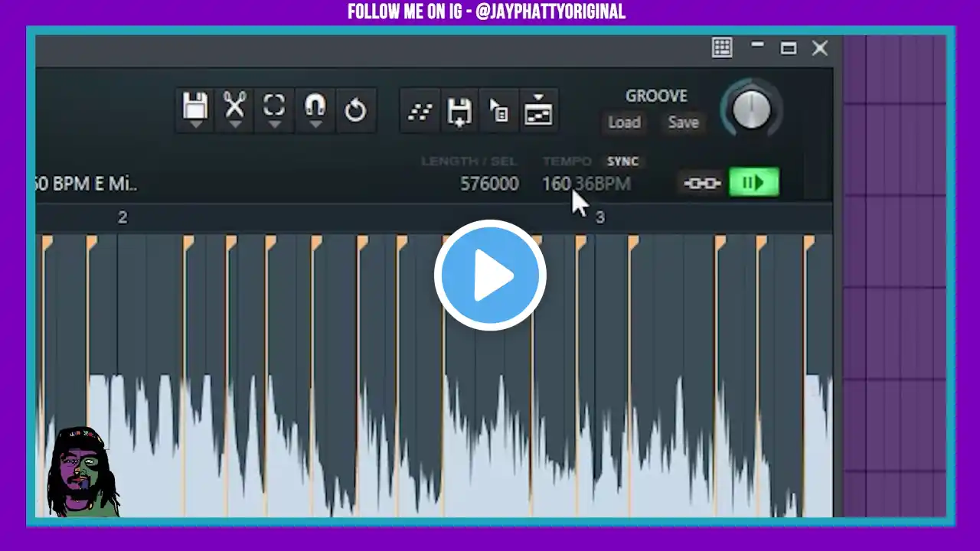
Task: Minimize the plugin window
Action: [x=757, y=45]
